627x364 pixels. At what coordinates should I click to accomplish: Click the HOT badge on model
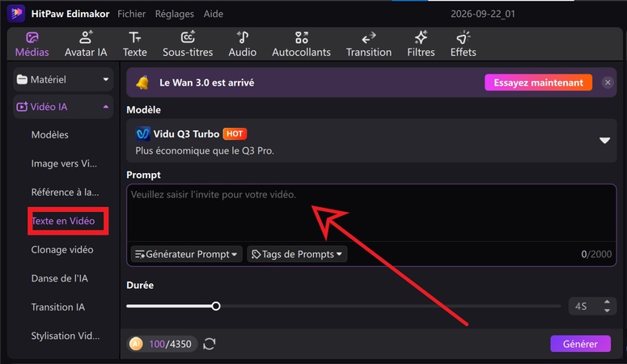click(235, 133)
